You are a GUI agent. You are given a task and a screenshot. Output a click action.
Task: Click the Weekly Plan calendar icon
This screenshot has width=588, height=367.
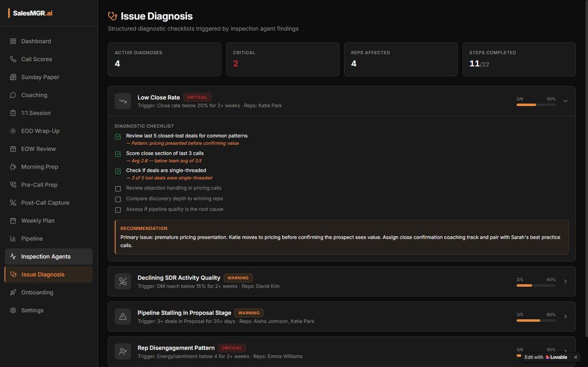click(x=13, y=221)
